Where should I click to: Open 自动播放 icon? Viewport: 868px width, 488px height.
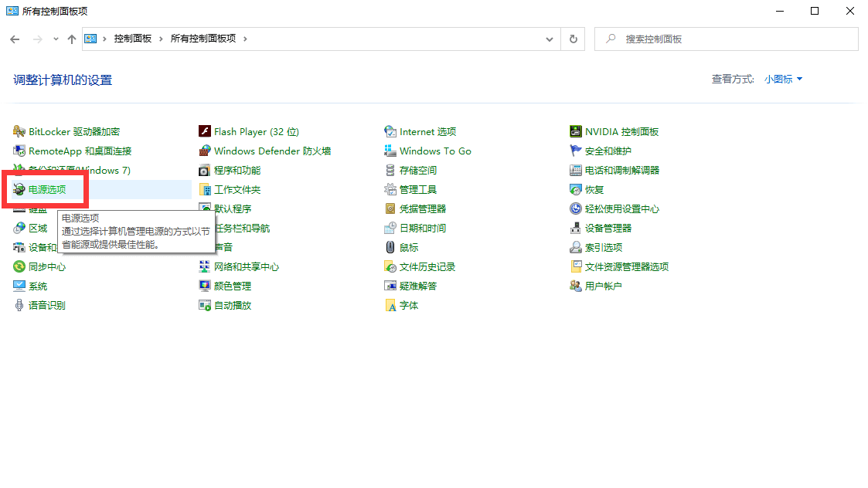point(205,306)
